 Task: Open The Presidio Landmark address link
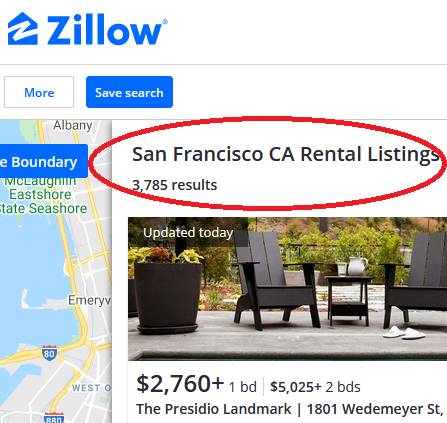289,409
